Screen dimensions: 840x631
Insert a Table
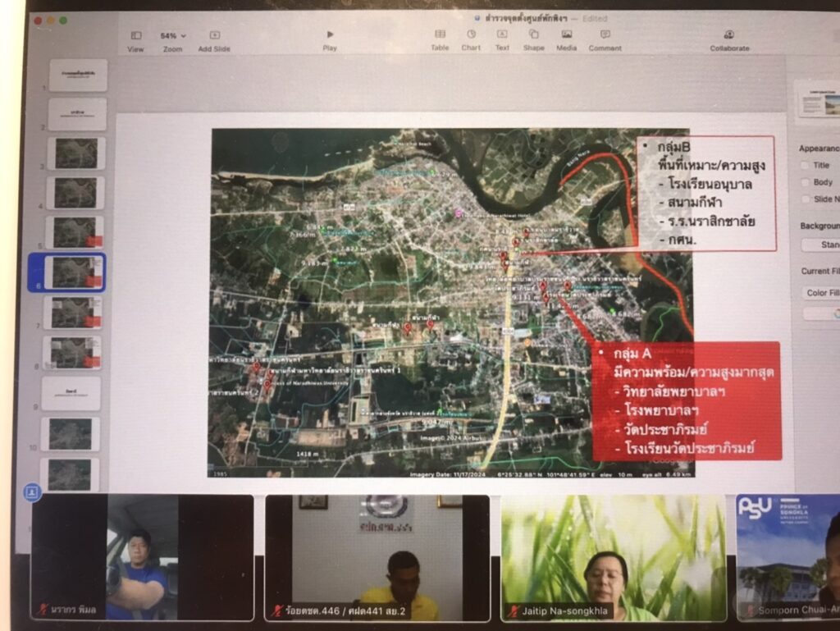(440, 40)
